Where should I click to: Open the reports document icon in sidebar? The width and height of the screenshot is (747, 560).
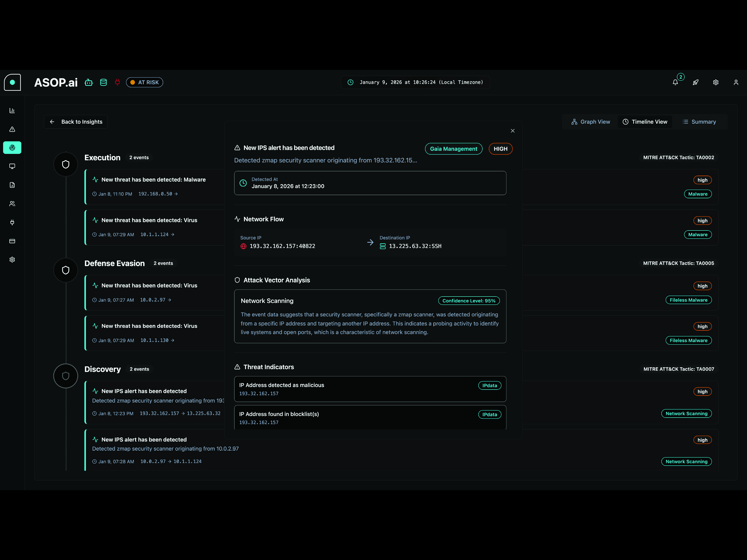coord(12,185)
